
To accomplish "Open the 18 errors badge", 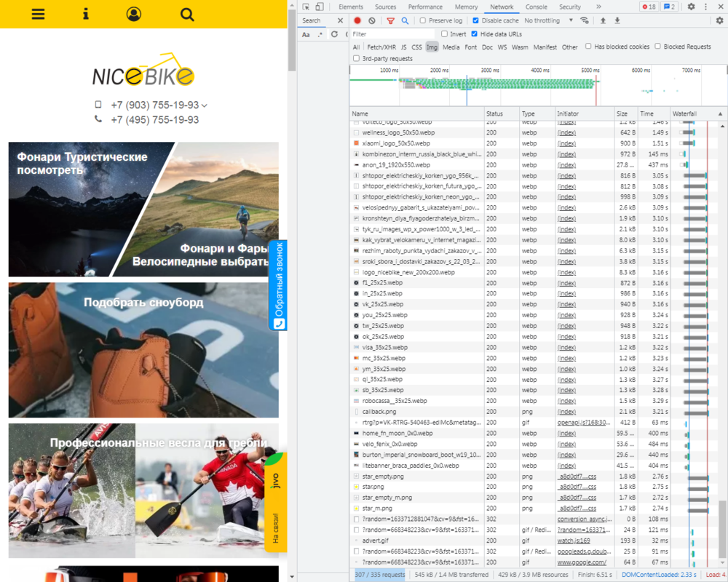I will pos(649,7).
